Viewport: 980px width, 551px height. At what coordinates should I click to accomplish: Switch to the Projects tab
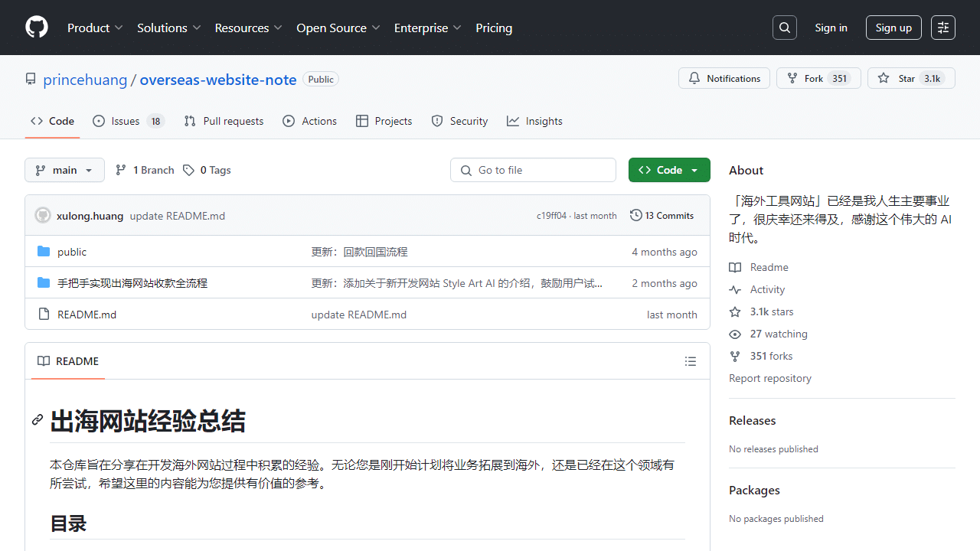(x=384, y=121)
